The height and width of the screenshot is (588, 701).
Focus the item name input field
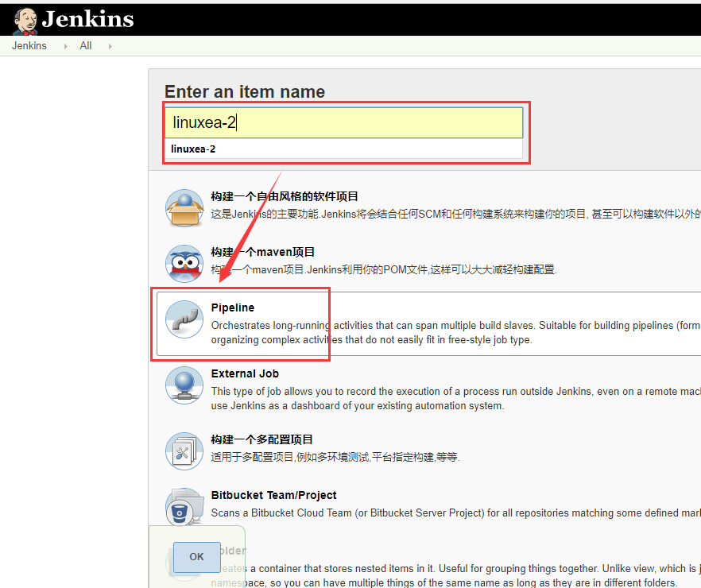[344, 122]
